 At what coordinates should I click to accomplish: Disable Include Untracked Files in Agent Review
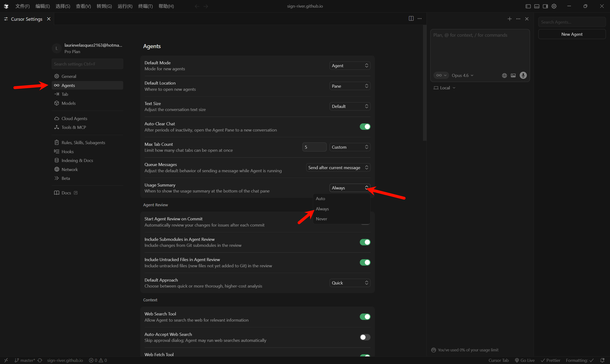(365, 263)
